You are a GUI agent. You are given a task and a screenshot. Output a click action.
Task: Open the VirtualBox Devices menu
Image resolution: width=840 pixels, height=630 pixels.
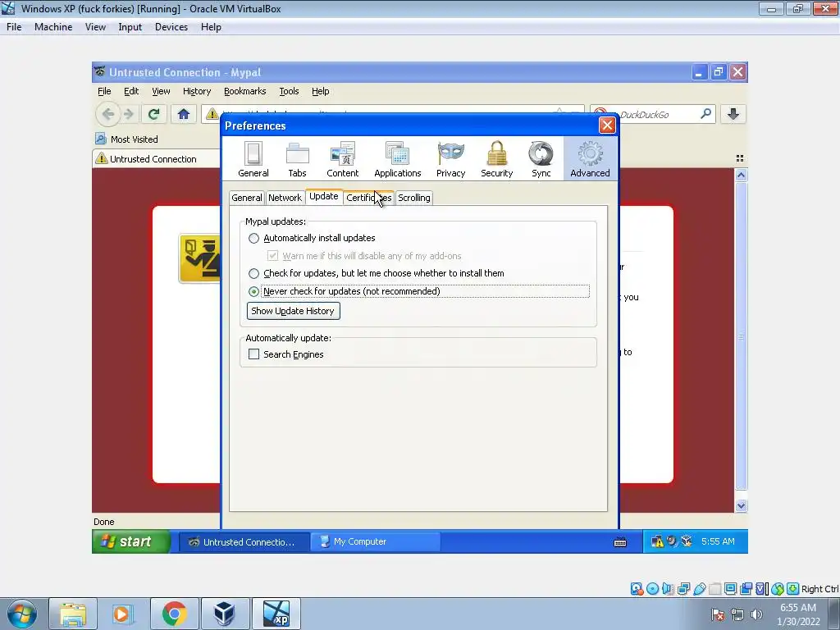(171, 27)
